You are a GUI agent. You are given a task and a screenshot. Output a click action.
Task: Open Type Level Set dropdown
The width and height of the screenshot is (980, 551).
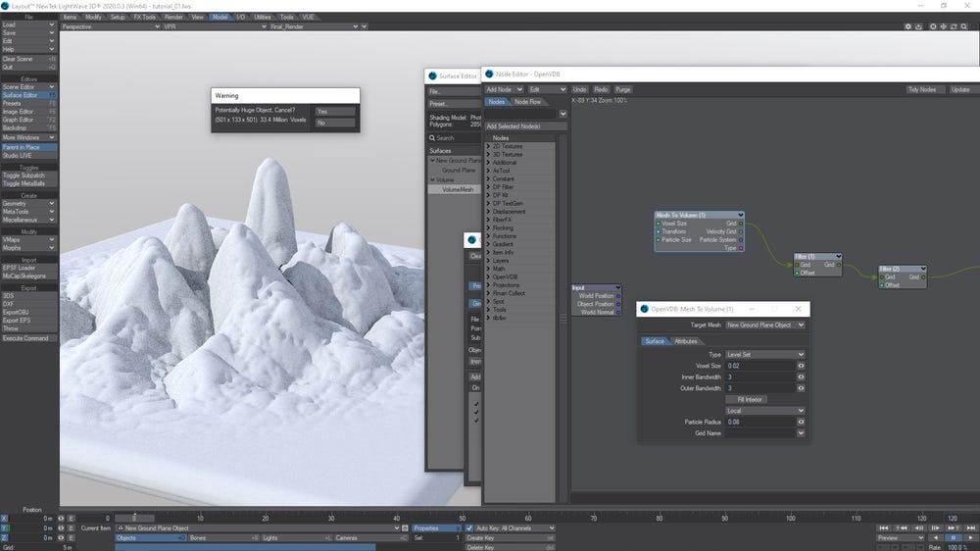pyautogui.click(x=765, y=355)
